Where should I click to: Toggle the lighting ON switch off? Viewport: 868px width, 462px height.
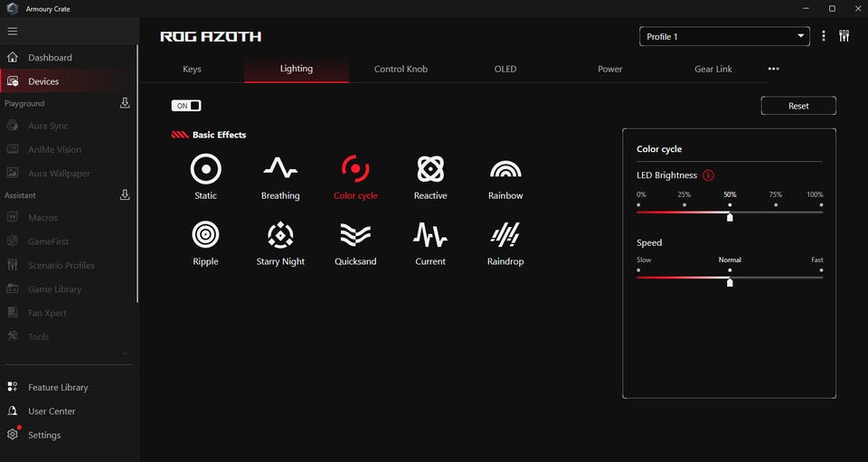pyautogui.click(x=186, y=106)
